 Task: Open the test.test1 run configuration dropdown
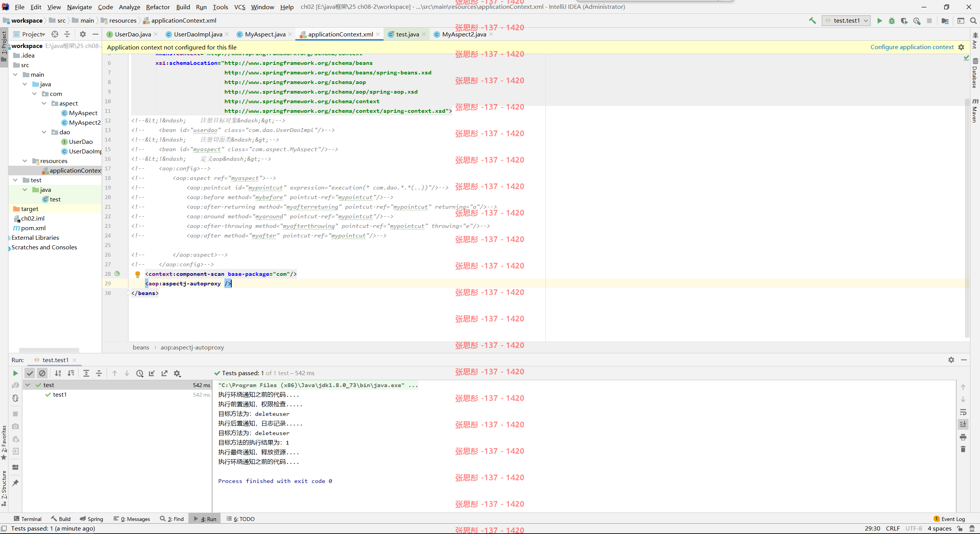846,21
